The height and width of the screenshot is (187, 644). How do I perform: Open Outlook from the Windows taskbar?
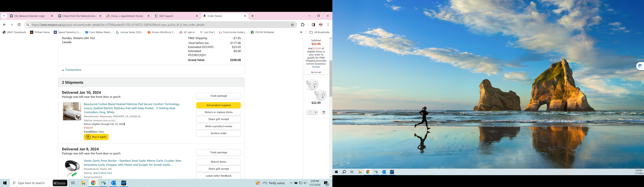[113, 183]
